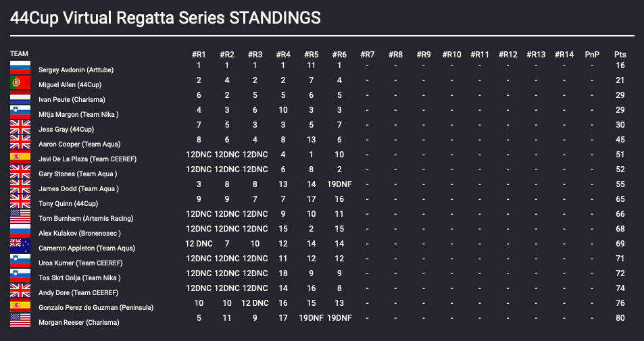Screen dimensions: 644x341
Task: Click the Dutch flag beside Ivan Peute
Action: coord(20,98)
